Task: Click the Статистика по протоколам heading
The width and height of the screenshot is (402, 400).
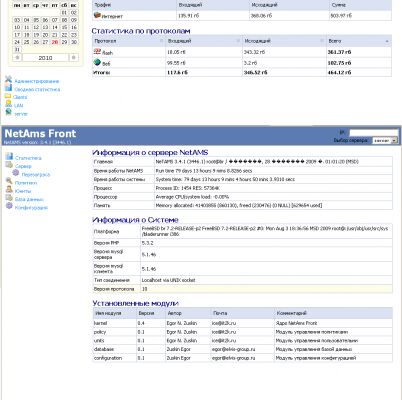Action: 141,31
